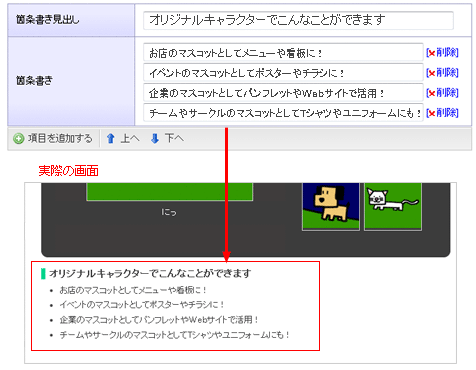Click 項目を追加する button text
Screen dimensions: 476x370
[60, 138]
